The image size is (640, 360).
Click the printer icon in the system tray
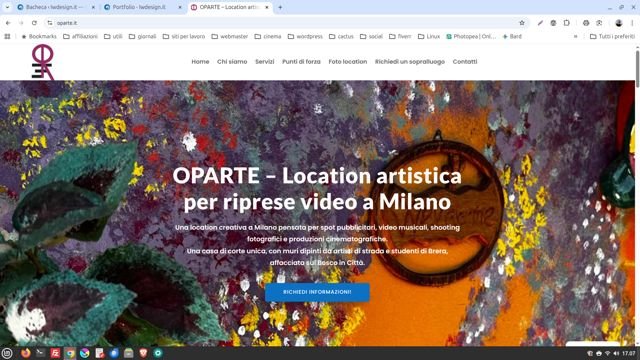tap(599, 353)
